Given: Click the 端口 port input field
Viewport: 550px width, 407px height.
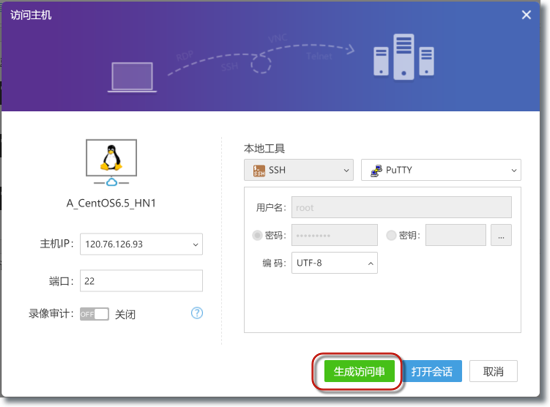Looking at the screenshot, I should (x=141, y=281).
